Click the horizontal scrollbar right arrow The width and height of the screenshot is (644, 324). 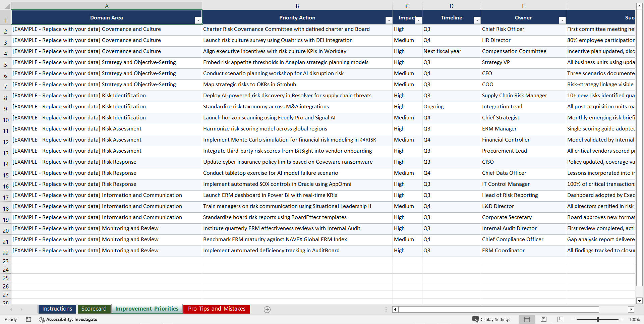pos(632,309)
